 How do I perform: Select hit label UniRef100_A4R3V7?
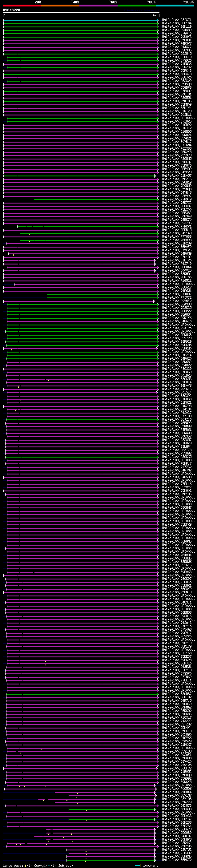[176, 44]
